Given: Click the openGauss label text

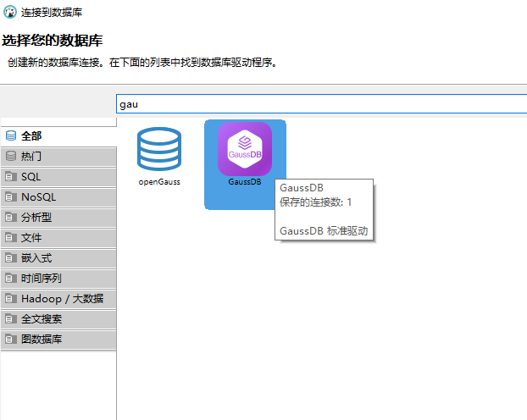Looking at the screenshot, I should coord(159,182).
